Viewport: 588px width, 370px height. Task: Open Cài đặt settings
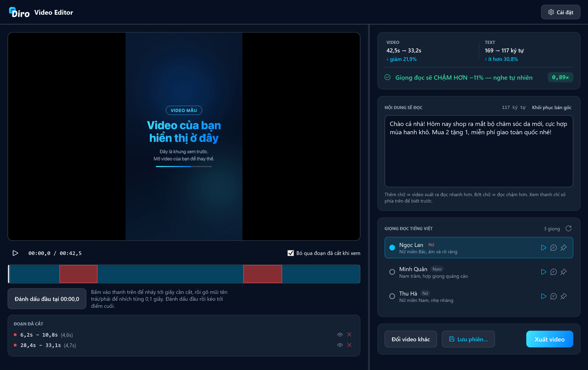tap(560, 12)
